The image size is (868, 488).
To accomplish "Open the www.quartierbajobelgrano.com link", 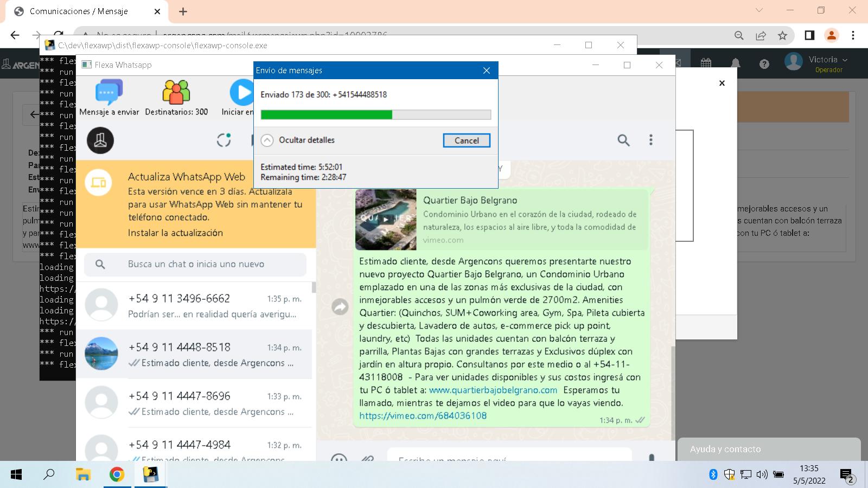I will pos(493,390).
